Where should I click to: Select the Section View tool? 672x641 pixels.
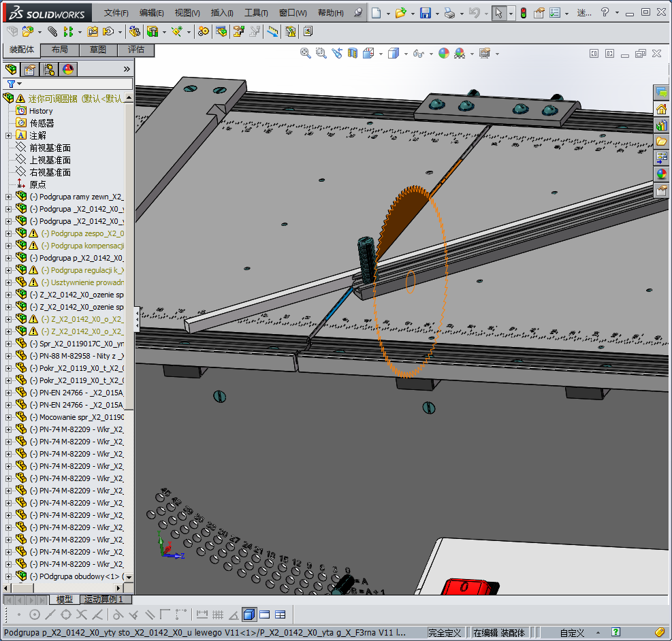coord(352,53)
